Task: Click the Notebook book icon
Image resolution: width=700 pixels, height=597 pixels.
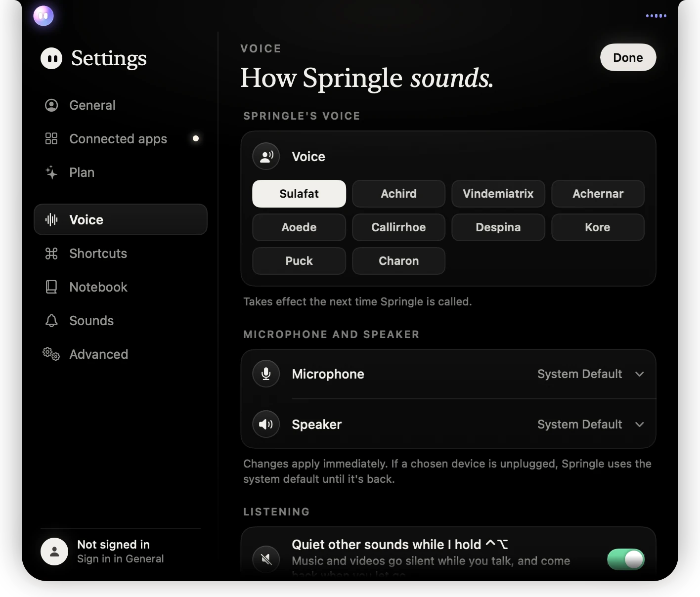Action: pyautogui.click(x=51, y=287)
